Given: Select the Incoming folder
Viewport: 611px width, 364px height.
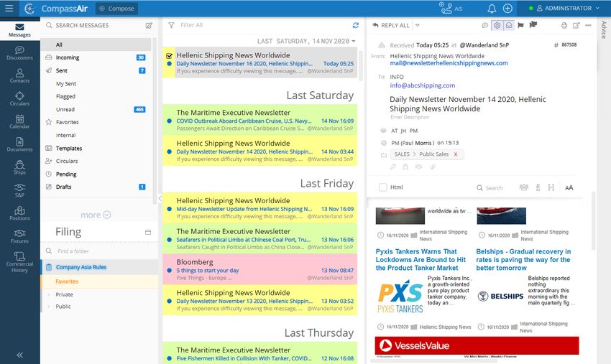Looking at the screenshot, I should point(96,57).
